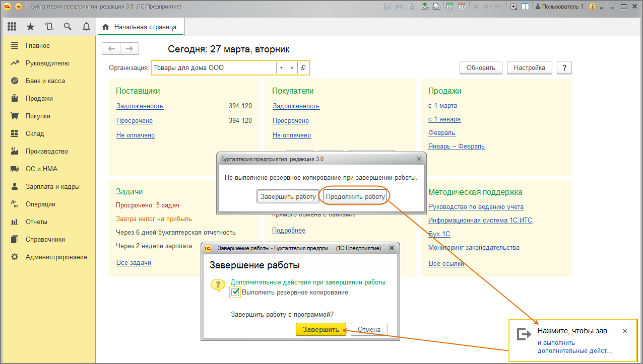Click the Администрирование gear icon
Screen dimensions: 643x364
coord(15,257)
